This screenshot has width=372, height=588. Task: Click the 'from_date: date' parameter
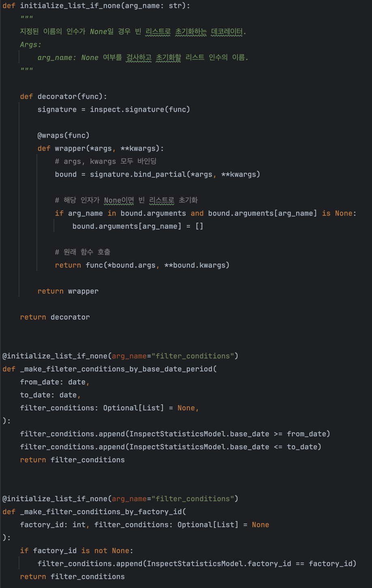53,382
